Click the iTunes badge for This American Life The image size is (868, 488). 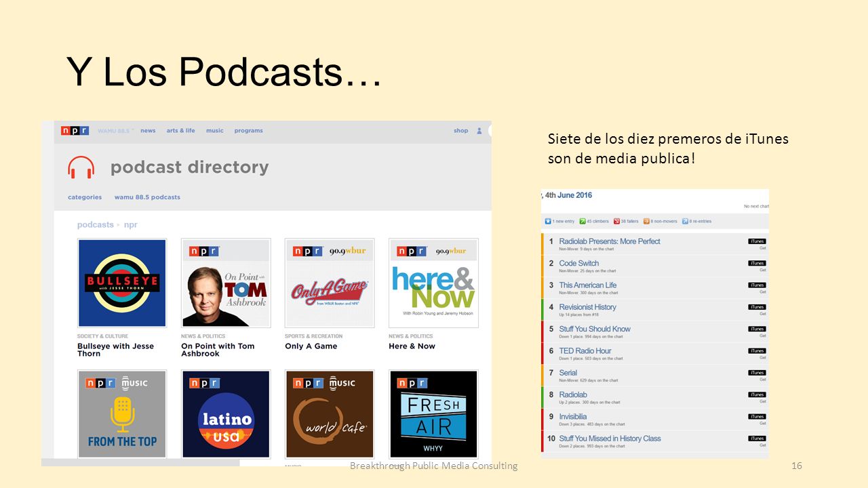tap(757, 285)
